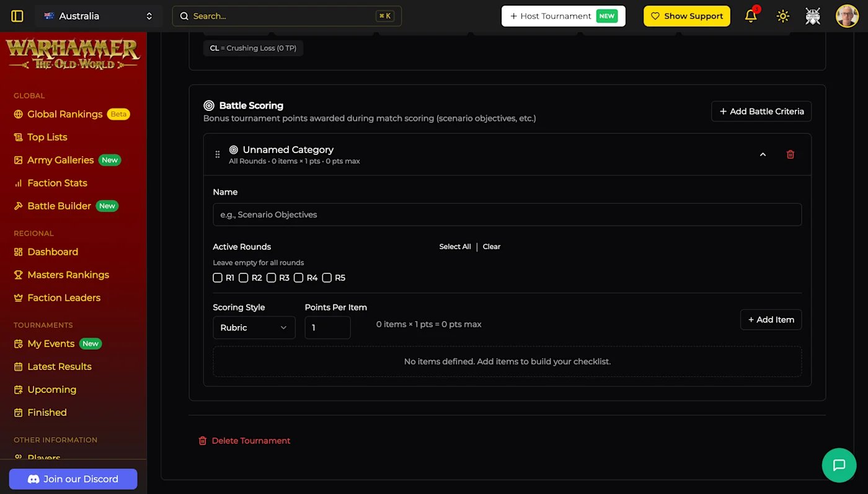Focus the Points Per Item field

(328, 327)
